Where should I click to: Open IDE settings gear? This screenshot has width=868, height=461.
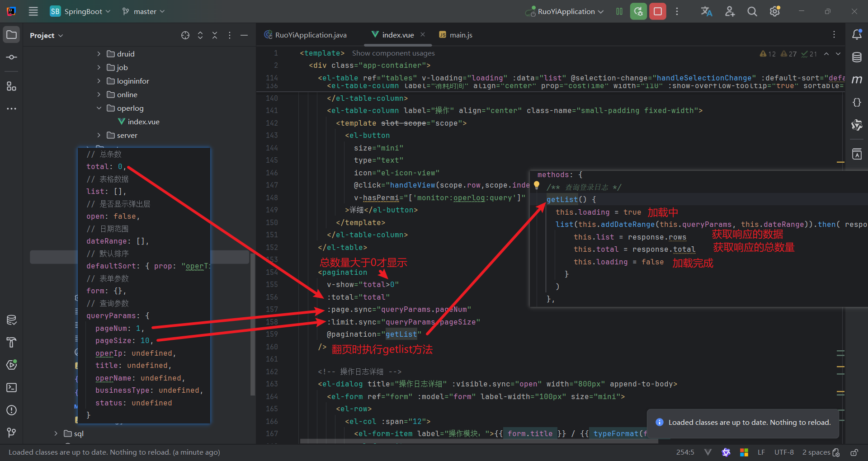[x=775, y=11]
